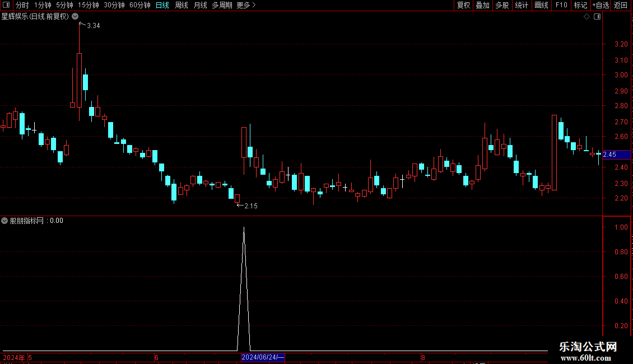
Task: Click the current price 2.45 tag
Action: (616, 155)
